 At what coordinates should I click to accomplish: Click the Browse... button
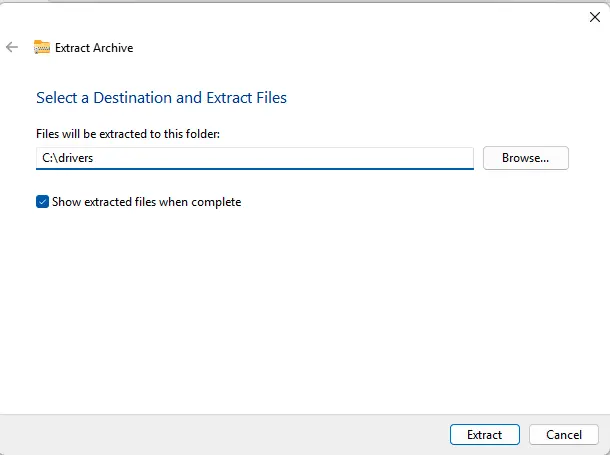point(525,158)
